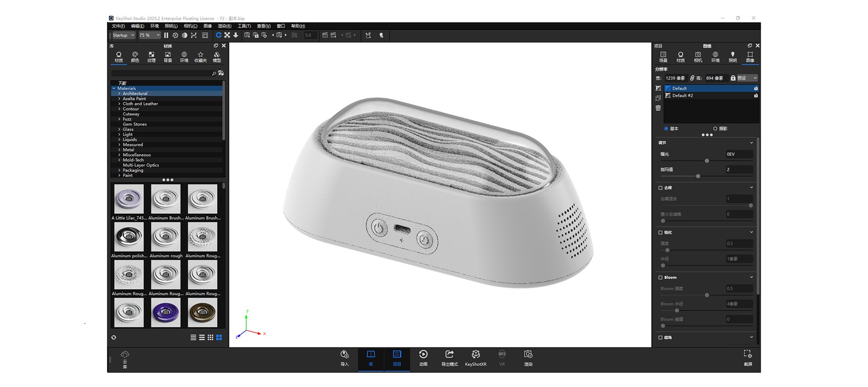
Task: Open the Startup workspace dropdown
Action: pyautogui.click(x=123, y=35)
